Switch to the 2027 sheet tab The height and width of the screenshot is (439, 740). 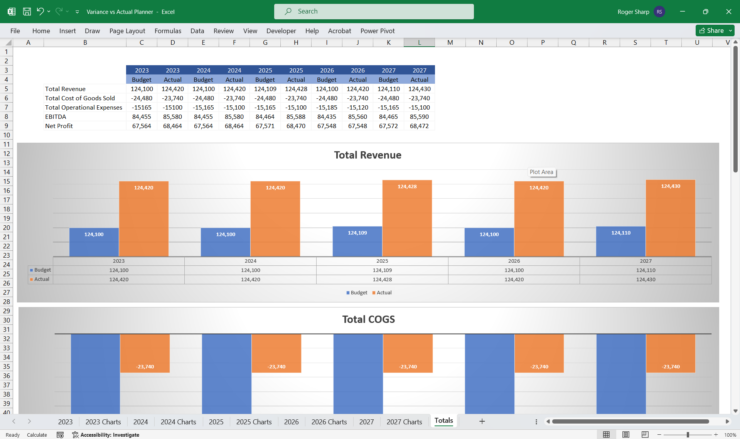coord(366,422)
